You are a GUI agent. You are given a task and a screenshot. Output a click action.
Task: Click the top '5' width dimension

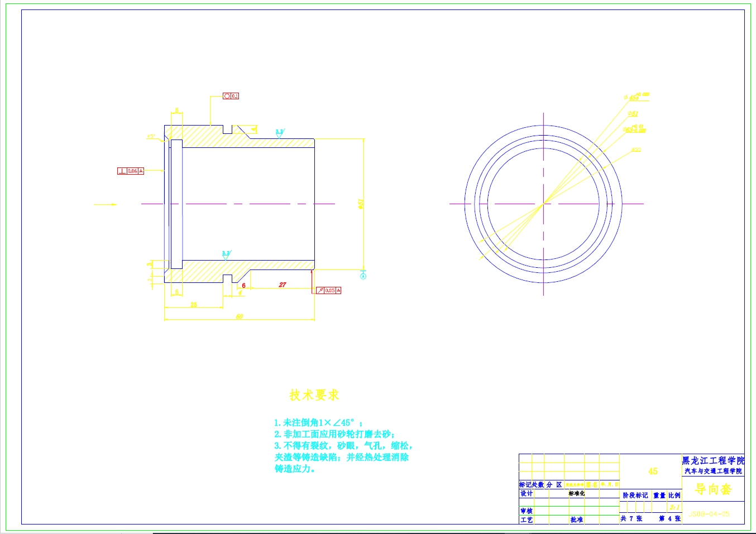176,110
